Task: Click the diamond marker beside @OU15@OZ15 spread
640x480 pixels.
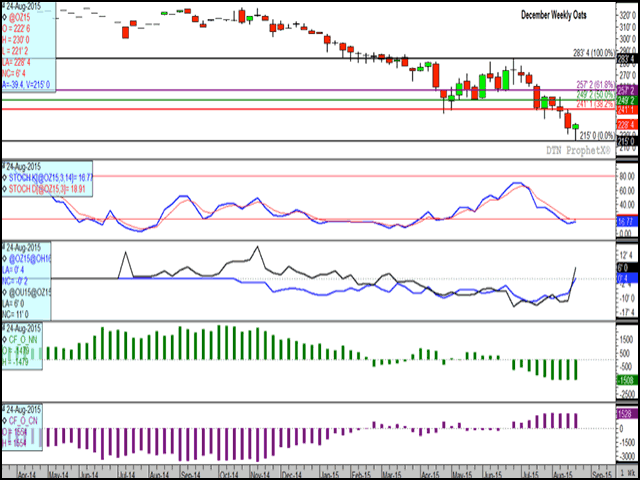Action: (4, 292)
